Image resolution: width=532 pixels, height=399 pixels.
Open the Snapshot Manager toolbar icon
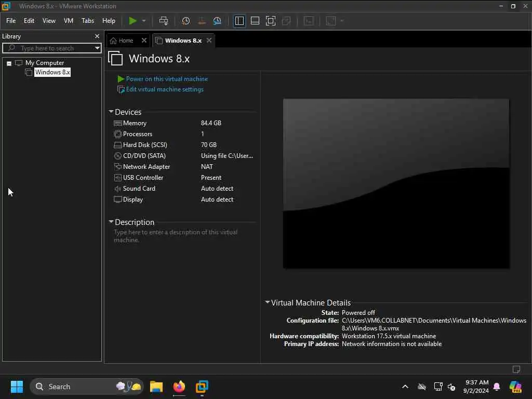click(x=217, y=21)
